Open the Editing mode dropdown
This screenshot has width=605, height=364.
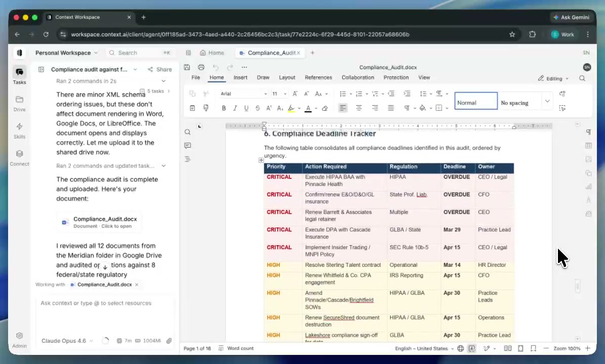click(x=553, y=78)
